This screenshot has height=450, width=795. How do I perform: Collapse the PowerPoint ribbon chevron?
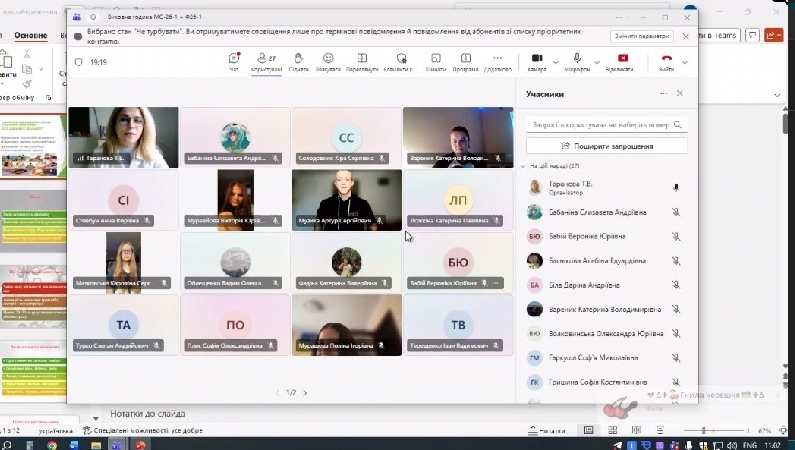tap(777, 95)
